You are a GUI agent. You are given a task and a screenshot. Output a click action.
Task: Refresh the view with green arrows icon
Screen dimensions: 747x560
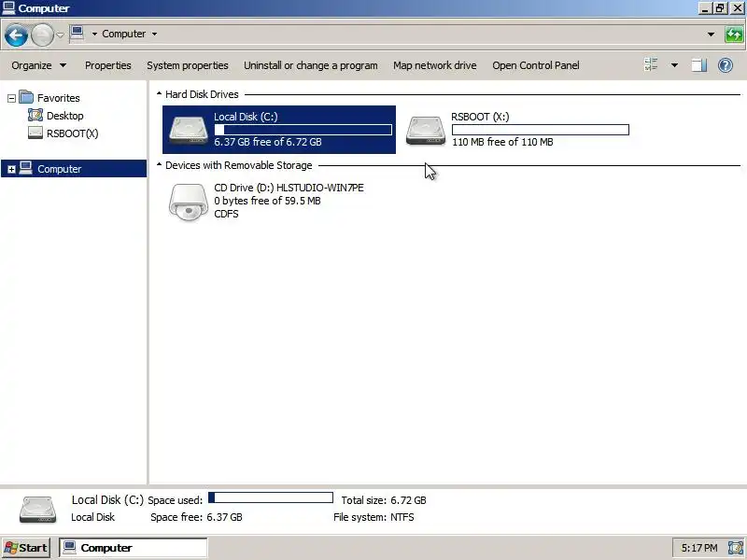coord(734,35)
